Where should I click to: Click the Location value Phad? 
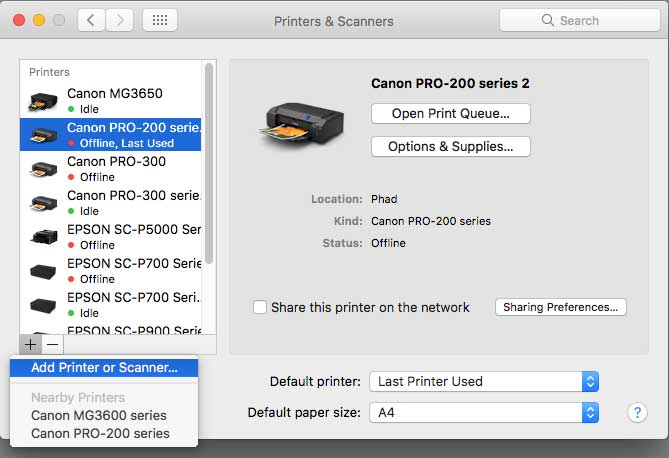point(384,199)
